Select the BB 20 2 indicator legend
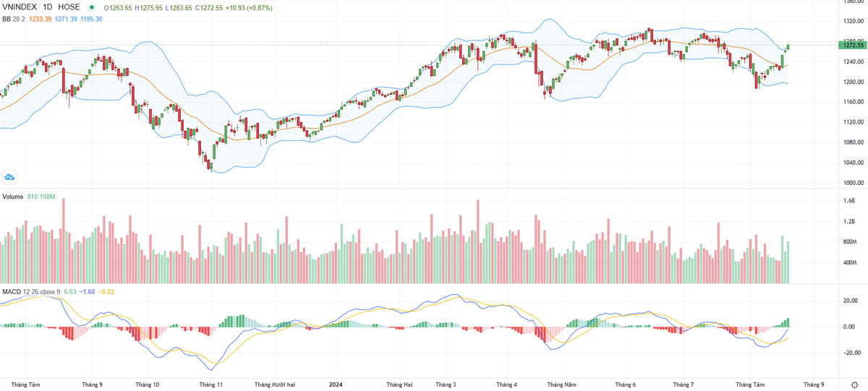868x391 pixels. coord(13,19)
